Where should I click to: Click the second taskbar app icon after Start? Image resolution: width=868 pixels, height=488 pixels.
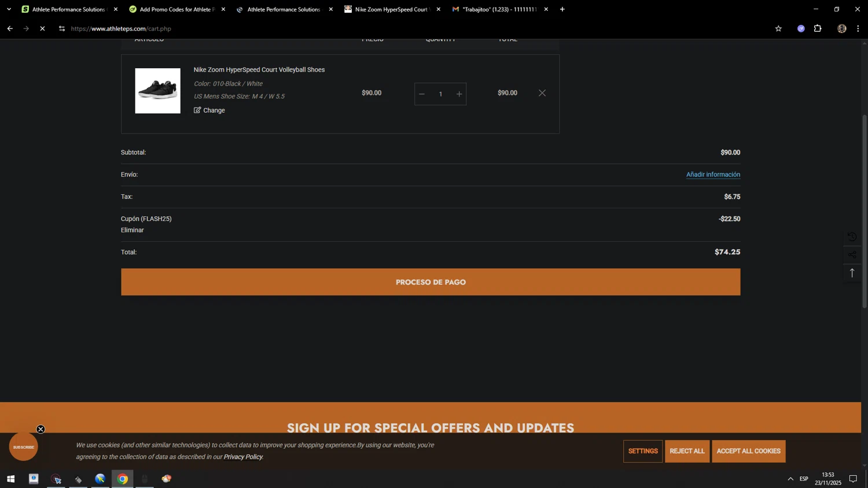tap(56, 479)
